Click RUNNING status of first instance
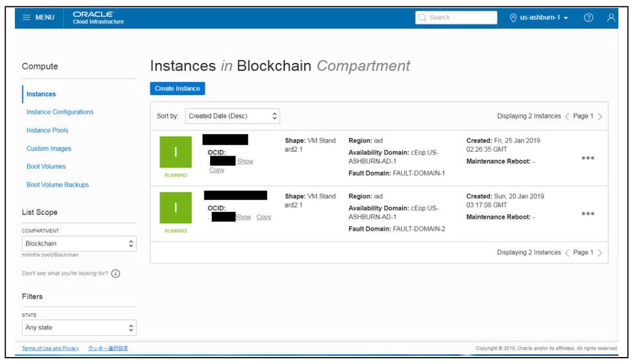Image resolution: width=635 pixels, height=364 pixels. coord(176,175)
